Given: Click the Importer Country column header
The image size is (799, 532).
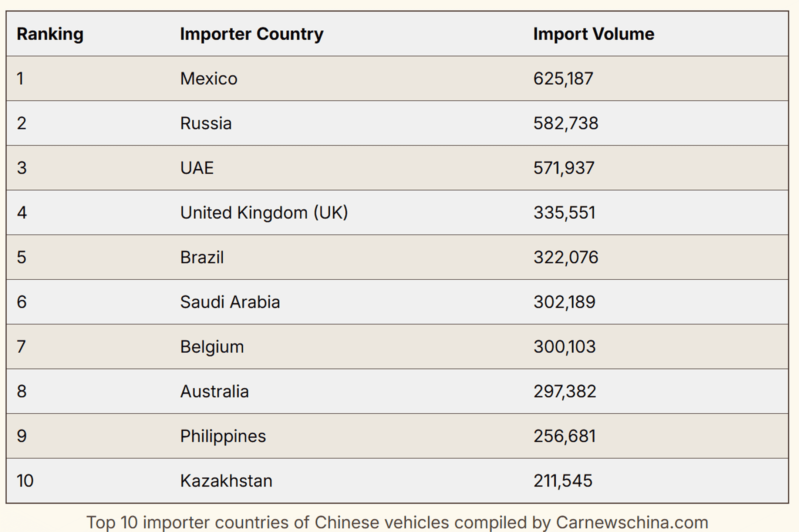Looking at the screenshot, I should tap(252, 34).
